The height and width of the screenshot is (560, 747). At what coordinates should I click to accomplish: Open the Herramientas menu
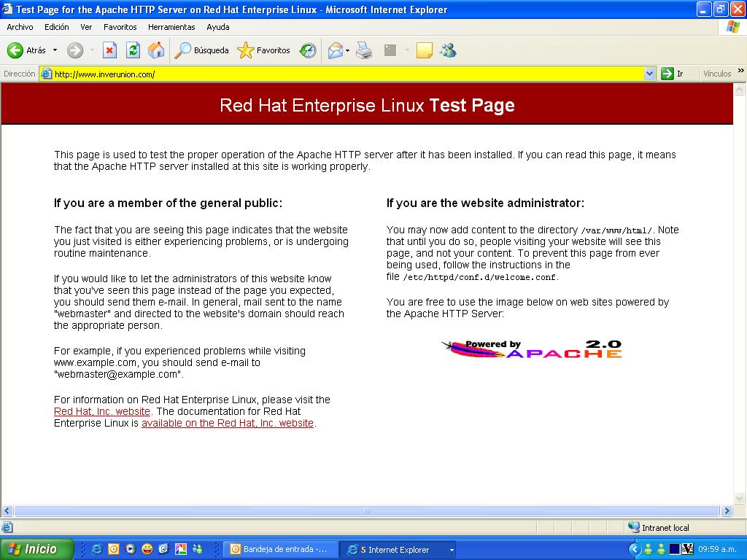171,27
